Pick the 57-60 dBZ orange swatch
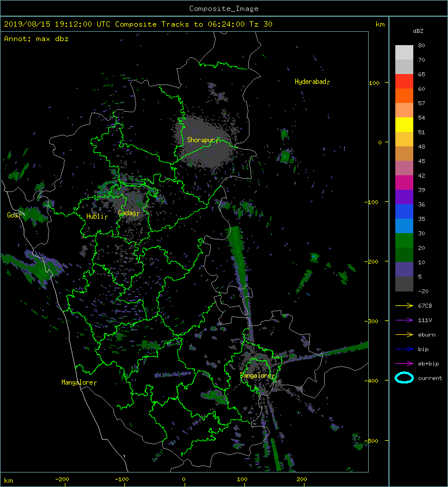The image size is (448, 487). click(404, 96)
